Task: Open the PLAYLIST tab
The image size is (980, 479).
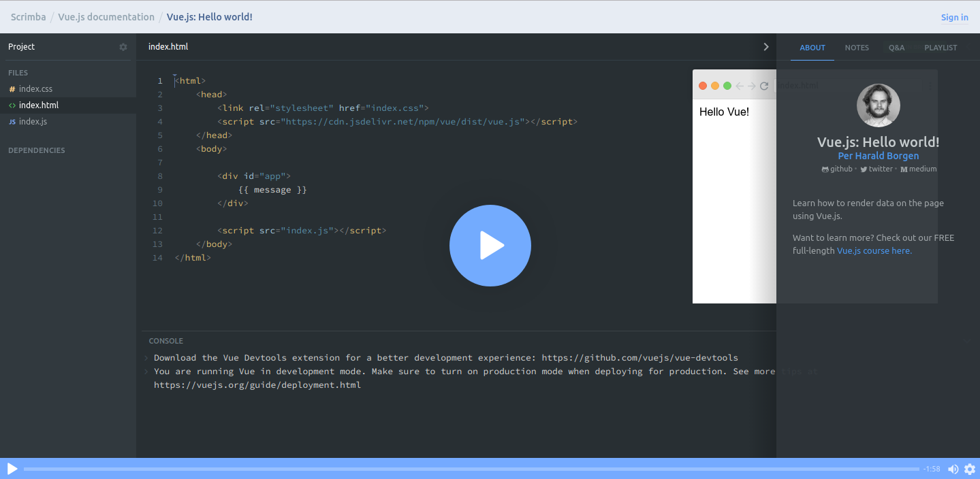Action: click(941, 48)
